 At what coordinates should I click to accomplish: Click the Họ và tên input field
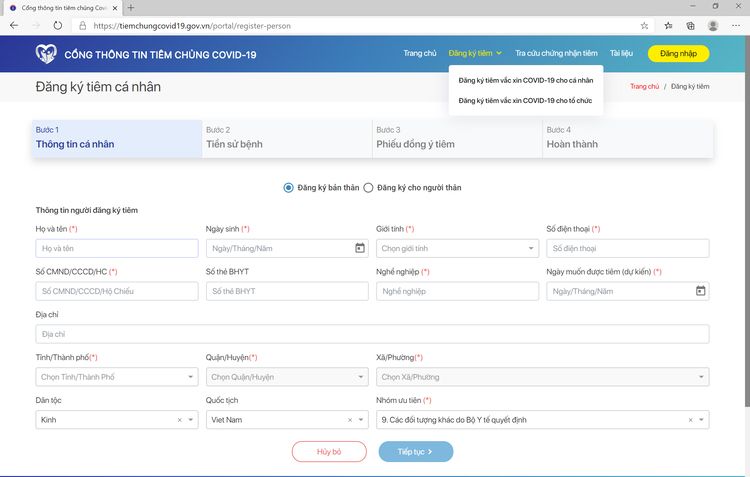[116, 248]
